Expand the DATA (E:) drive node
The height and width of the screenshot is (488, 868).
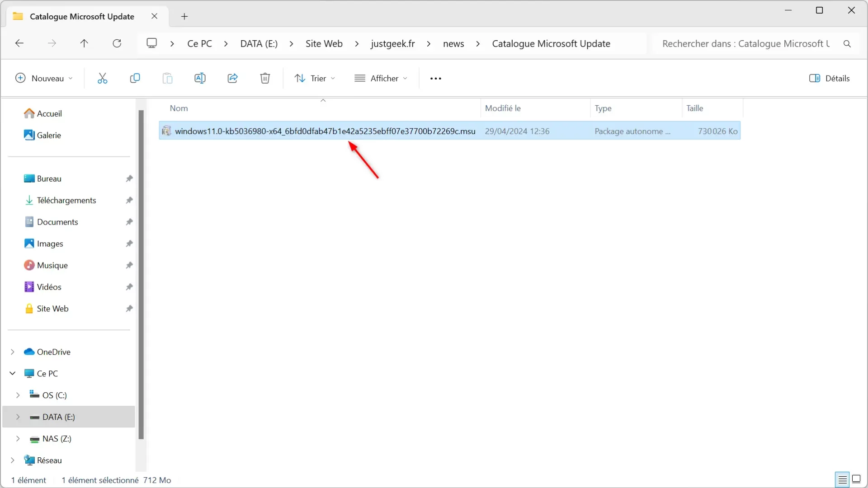pyautogui.click(x=18, y=417)
